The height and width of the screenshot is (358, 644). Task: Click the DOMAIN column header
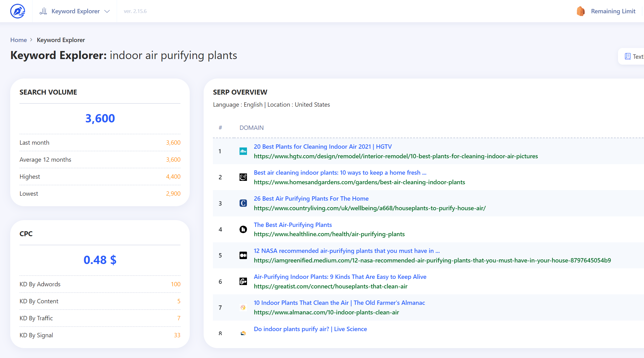[251, 128]
